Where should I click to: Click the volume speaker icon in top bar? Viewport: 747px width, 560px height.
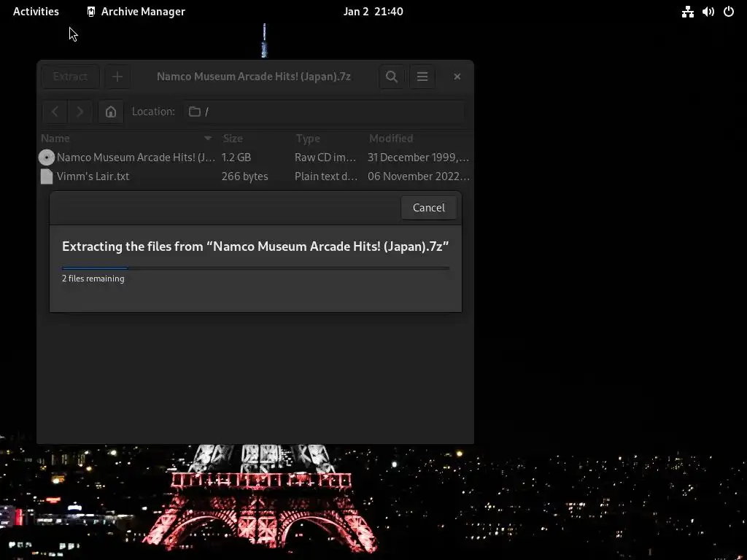tap(708, 12)
